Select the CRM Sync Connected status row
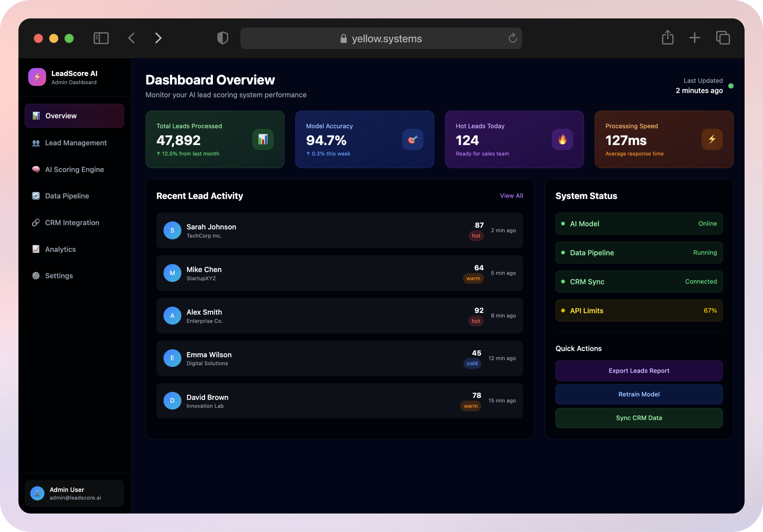The image size is (763, 532). click(x=639, y=281)
